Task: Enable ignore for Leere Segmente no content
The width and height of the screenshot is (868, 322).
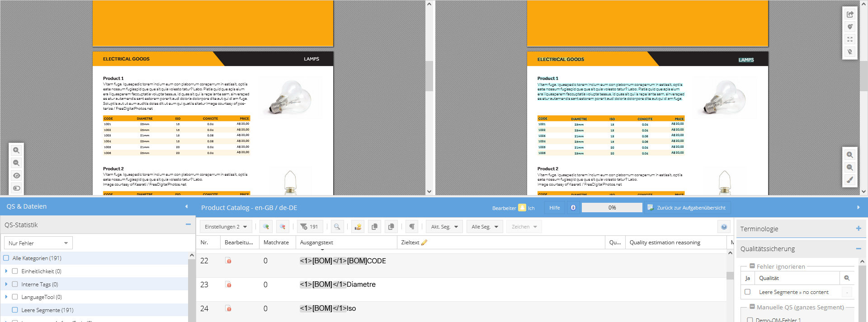Action: pyautogui.click(x=747, y=292)
